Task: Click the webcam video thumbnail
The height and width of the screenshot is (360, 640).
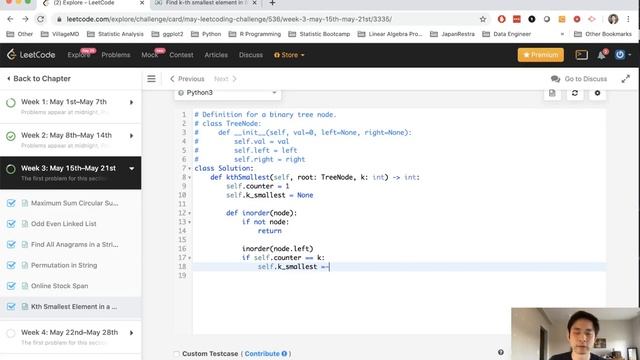Action: [575, 334]
